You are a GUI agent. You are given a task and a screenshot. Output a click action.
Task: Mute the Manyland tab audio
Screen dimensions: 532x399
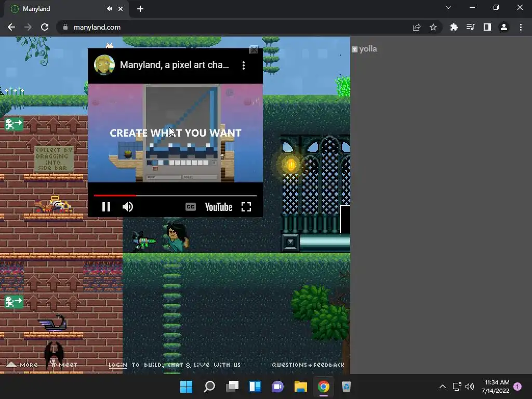tap(109, 9)
